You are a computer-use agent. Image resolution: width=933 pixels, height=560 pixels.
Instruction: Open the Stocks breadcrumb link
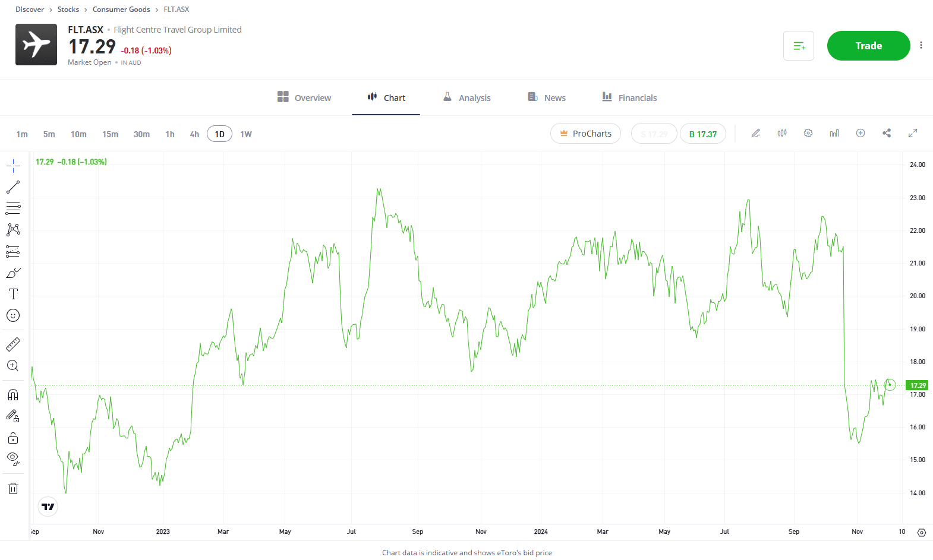point(68,10)
